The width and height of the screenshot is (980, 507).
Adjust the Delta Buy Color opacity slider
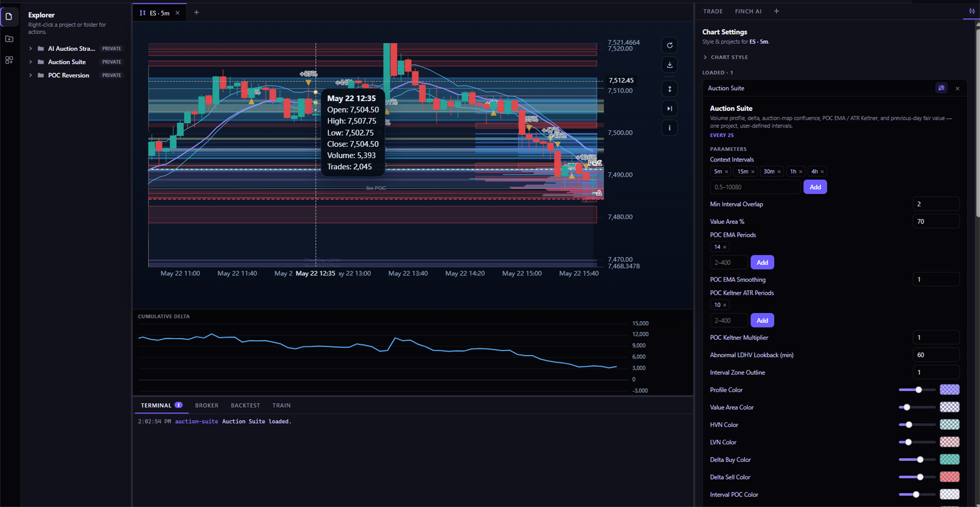point(917,460)
